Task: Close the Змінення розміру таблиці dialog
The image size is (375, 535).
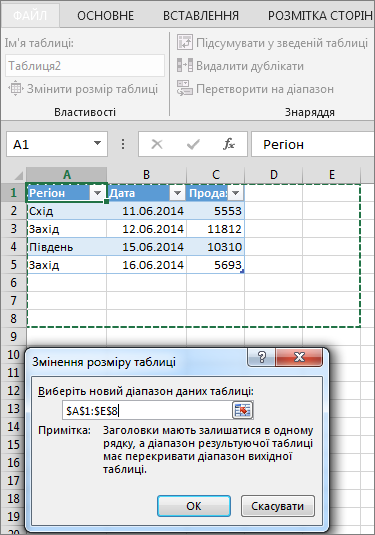Action: point(299,357)
